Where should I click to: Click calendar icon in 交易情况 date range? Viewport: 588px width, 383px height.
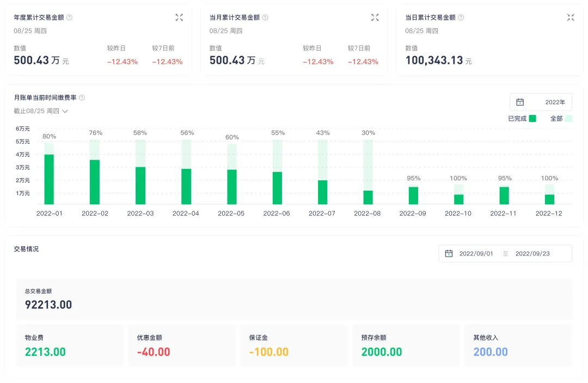click(449, 253)
